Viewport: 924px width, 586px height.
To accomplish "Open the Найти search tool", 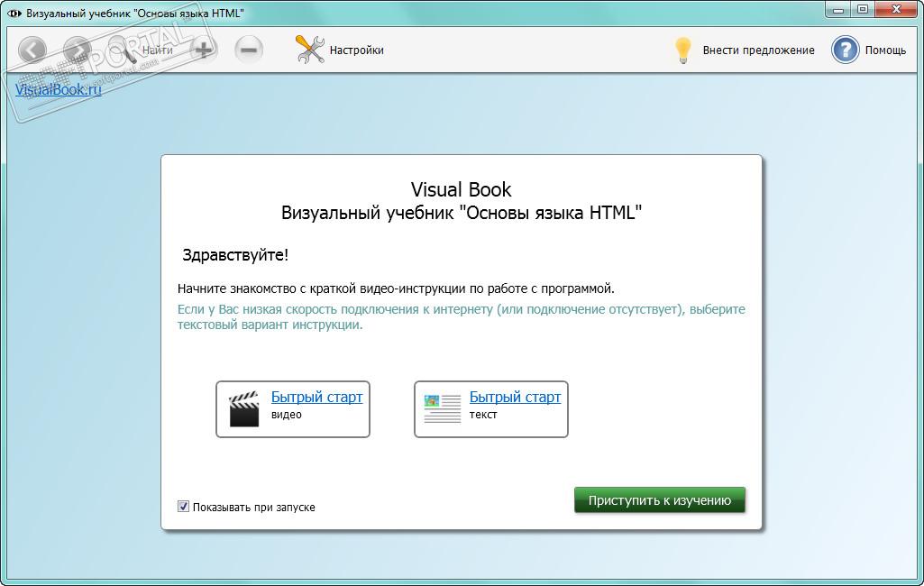I will [x=142, y=50].
